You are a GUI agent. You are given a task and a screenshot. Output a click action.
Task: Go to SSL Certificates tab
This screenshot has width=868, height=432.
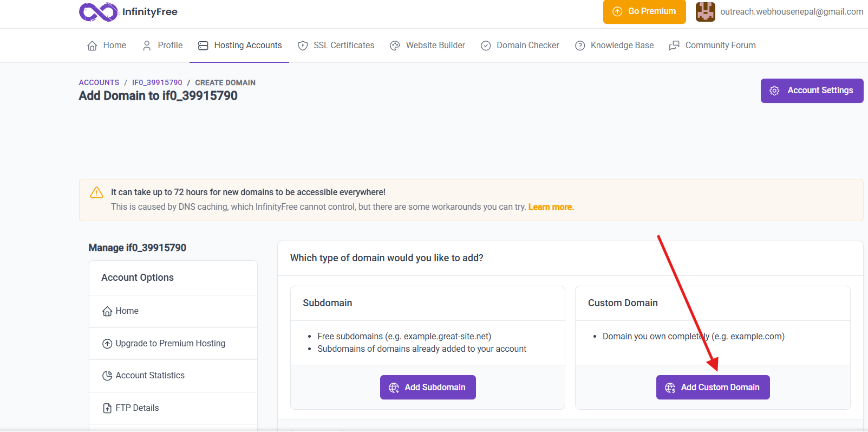(336, 46)
